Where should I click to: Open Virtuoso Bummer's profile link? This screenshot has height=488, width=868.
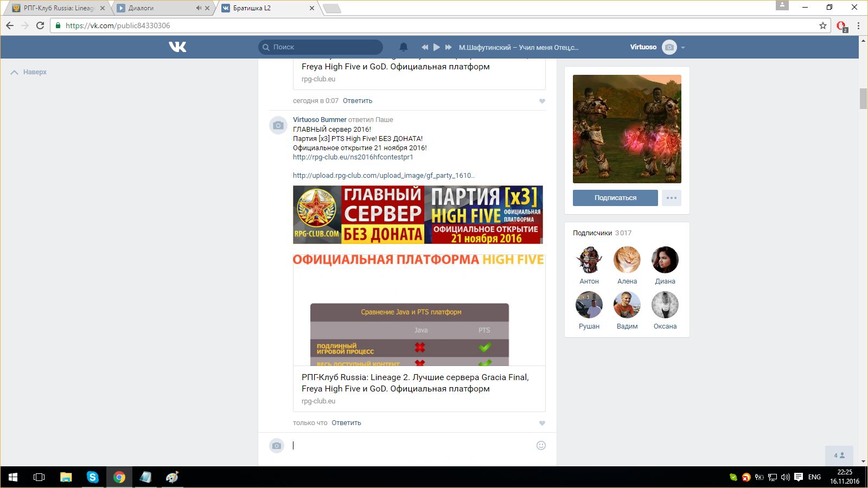320,120
